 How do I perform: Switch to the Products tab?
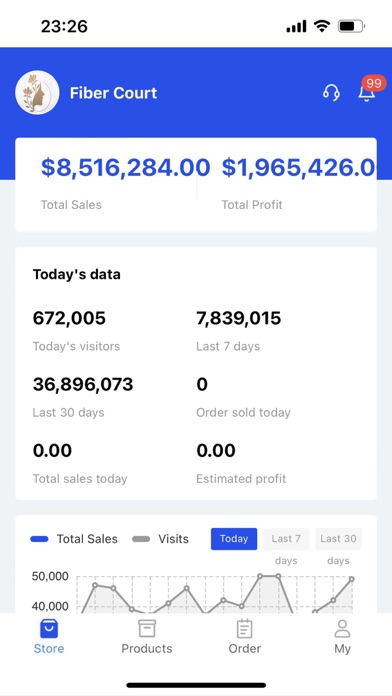(x=147, y=637)
